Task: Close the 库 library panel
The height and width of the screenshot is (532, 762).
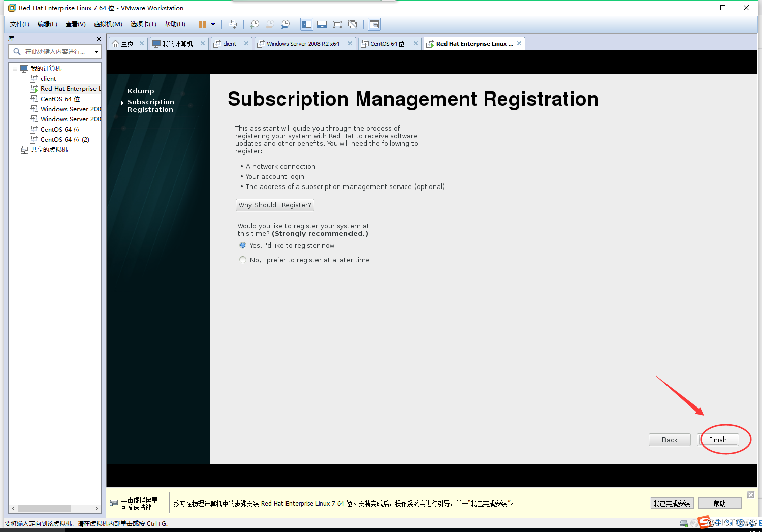Action: (x=99, y=39)
